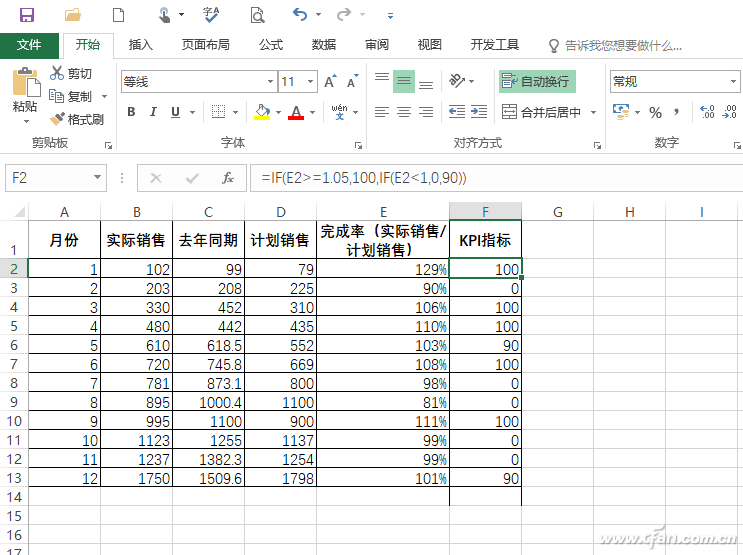The image size is (743, 555).
Task: Toggle Bold formatting
Action: click(130, 112)
